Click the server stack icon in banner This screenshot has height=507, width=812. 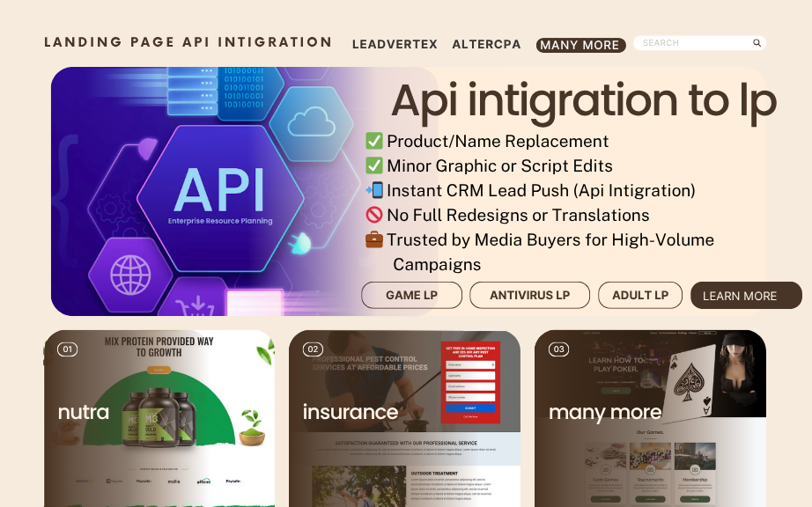[x=192, y=90]
